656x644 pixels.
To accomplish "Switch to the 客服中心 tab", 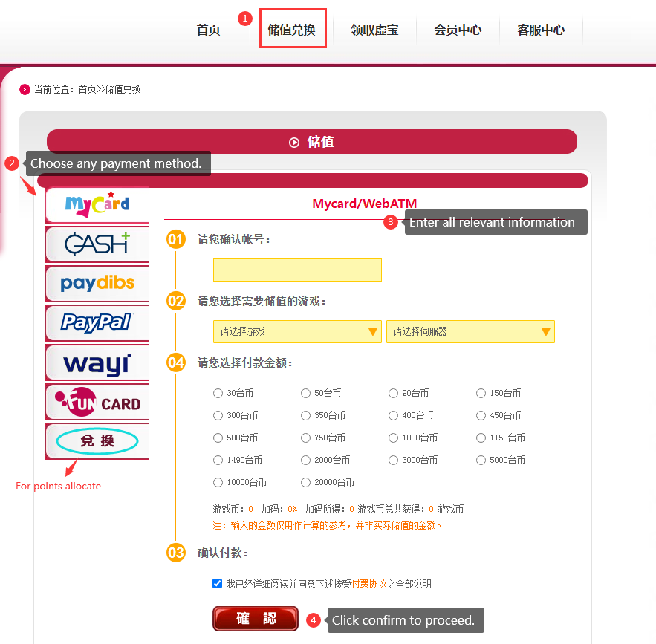I will tap(541, 30).
